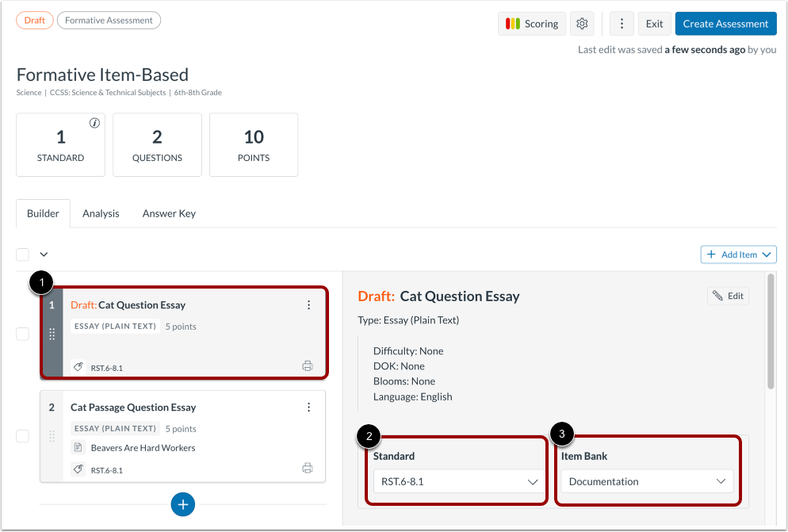The image size is (788, 532).
Task: Click the drag handle on item 1
Action: [x=52, y=334]
